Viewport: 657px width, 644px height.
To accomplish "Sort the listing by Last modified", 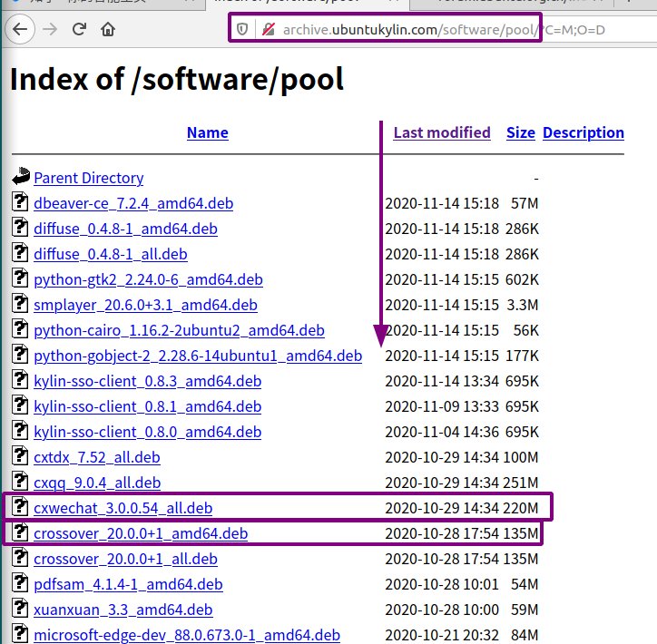I will coord(442,132).
